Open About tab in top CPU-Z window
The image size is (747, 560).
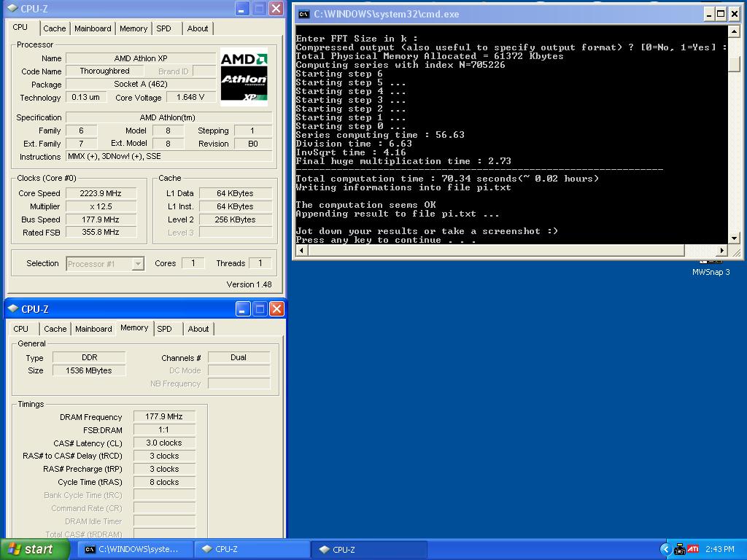tap(197, 28)
